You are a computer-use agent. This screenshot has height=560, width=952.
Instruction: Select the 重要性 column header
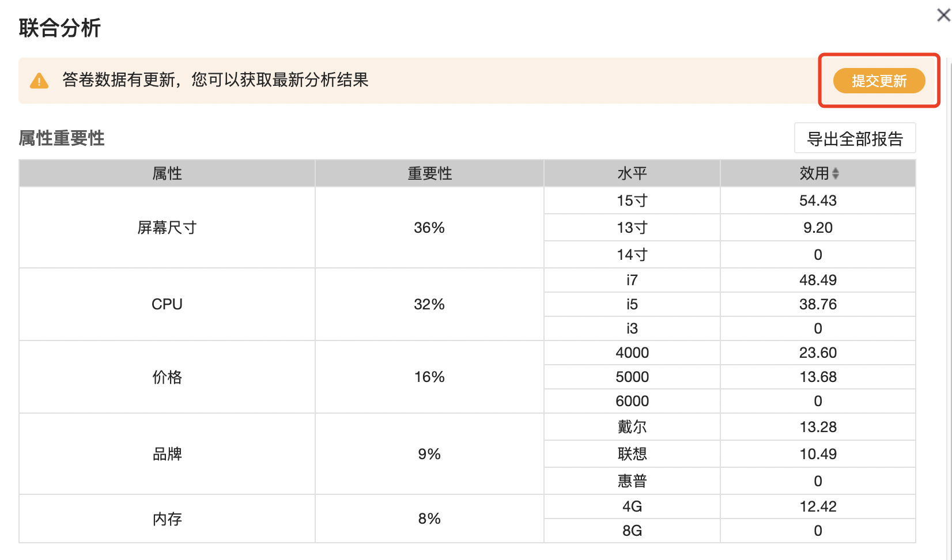[429, 173]
